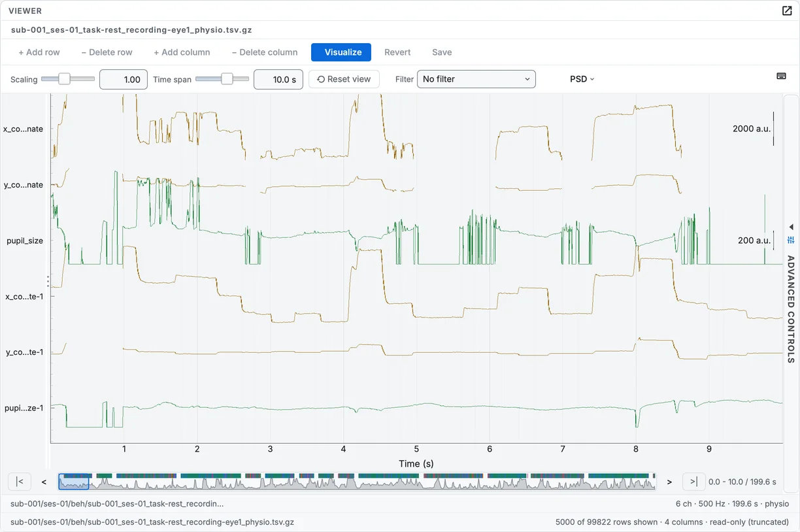Screen dimensions: 800x532
Task: Select the x_co...nate channel label
Action: (24, 129)
